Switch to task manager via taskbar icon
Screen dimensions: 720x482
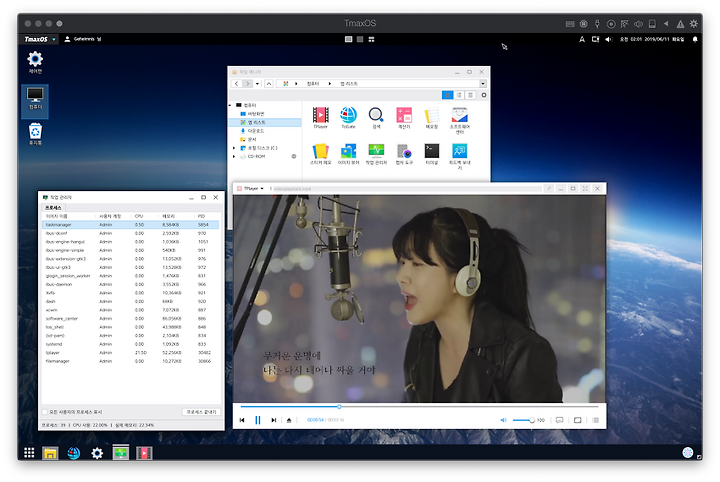(x=120, y=454)
